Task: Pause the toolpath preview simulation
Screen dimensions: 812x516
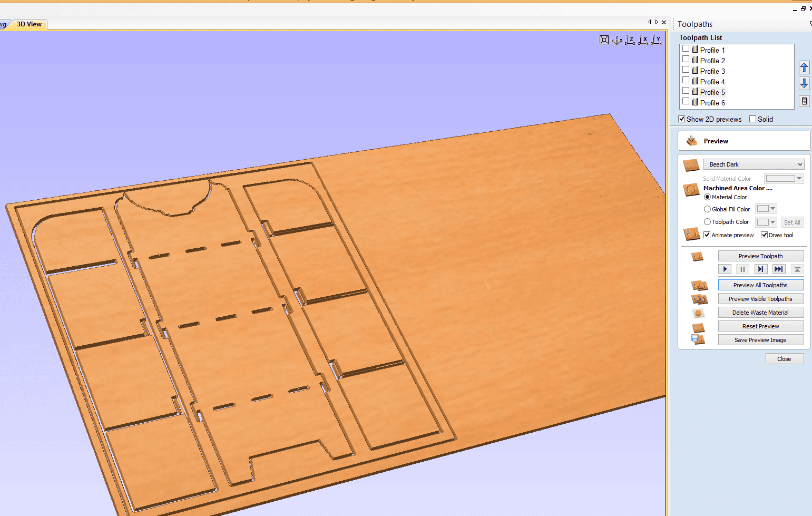Action: click(742, 269)
